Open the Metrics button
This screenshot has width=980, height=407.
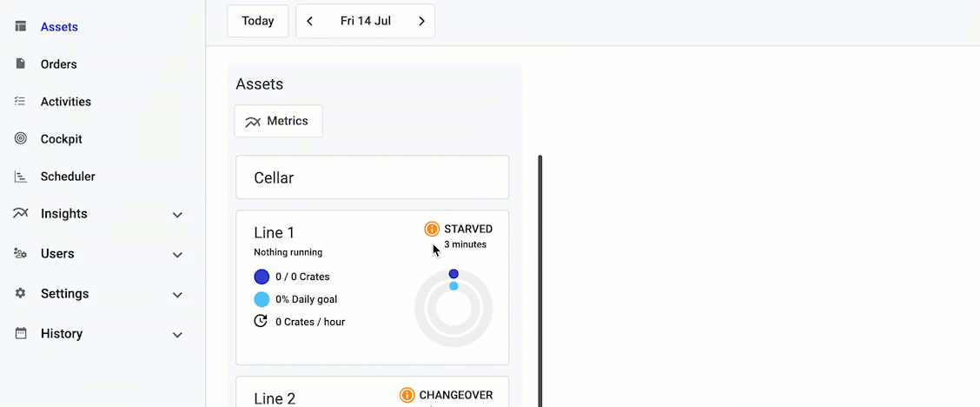click(278, 121)
